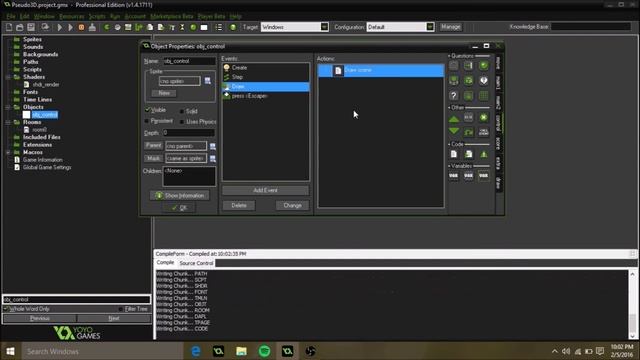The image size is (640, 360).
Task: Add the Check Grid action
Action: pos(484,96)
